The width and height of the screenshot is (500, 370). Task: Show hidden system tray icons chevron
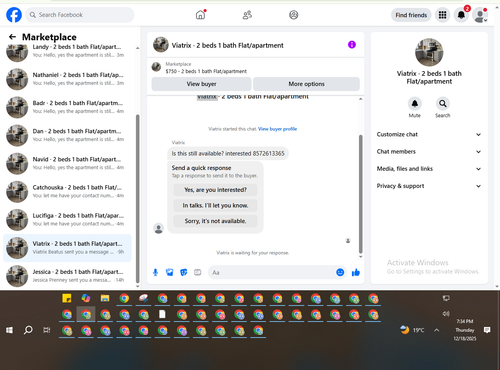[437, 330]
